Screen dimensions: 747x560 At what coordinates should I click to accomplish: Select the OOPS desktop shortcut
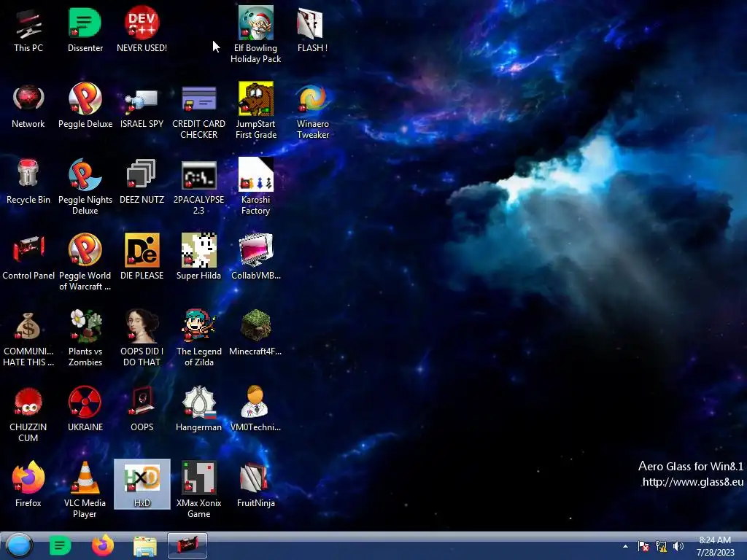coord(142,410)
